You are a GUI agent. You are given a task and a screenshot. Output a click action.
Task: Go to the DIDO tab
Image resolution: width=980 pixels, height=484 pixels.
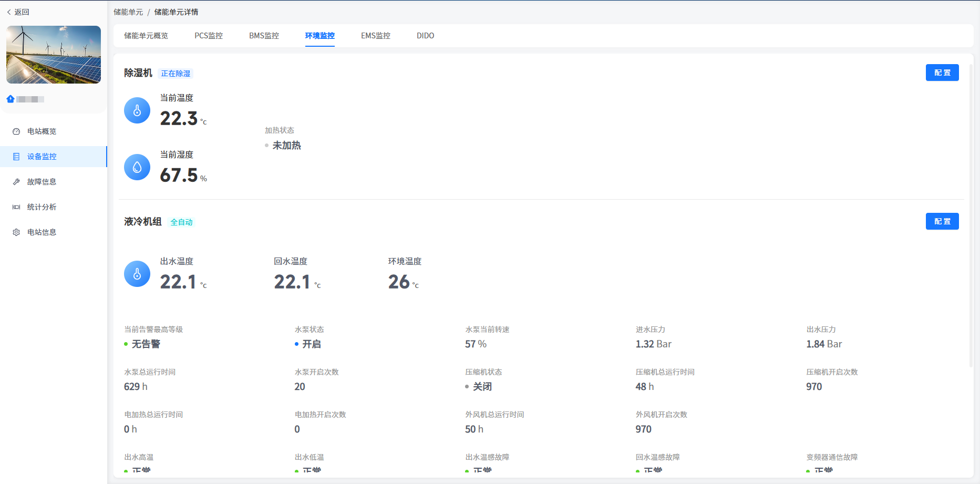425,36
